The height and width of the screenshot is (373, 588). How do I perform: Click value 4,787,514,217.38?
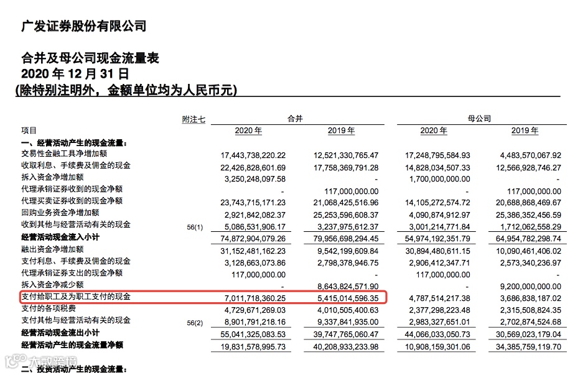coord(439,298)
